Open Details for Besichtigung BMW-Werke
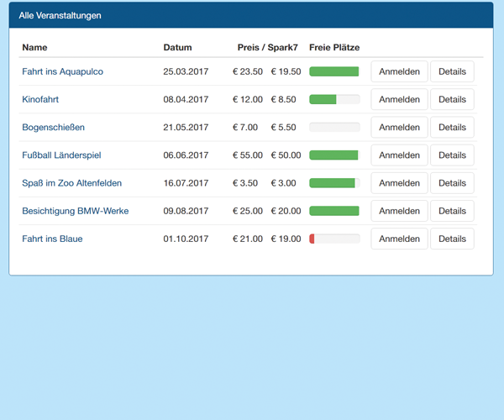The height and width of the screenshot is (420, 504). pos(452,211)
